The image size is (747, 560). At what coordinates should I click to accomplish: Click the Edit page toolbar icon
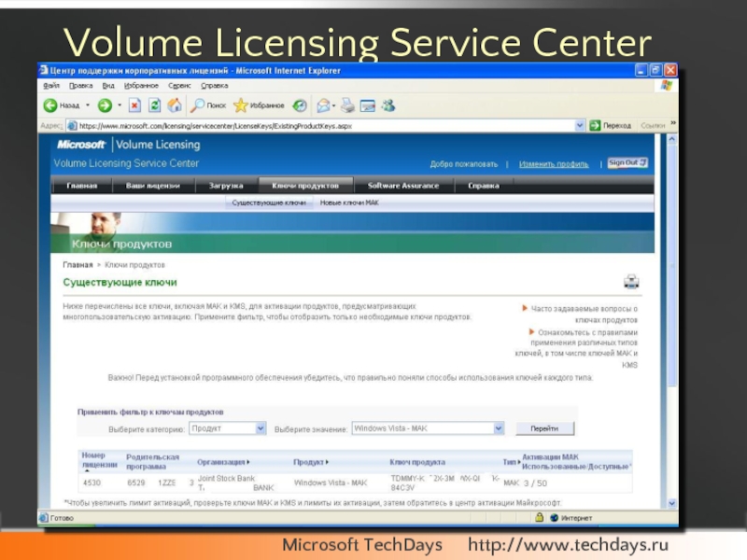click(x=367, y=105)
